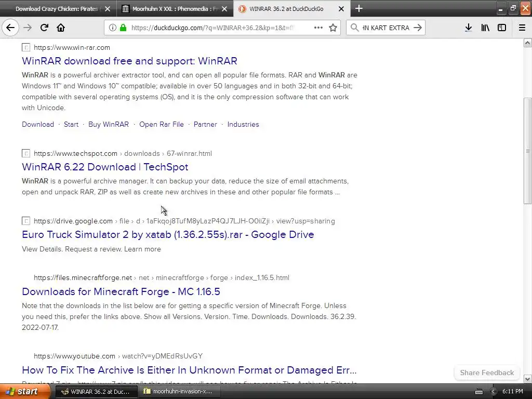Click the keyboard tray icon
Image resolution: width=532 pixels, height=399 pixels.
pyautogui.click(x=478, y=392)
